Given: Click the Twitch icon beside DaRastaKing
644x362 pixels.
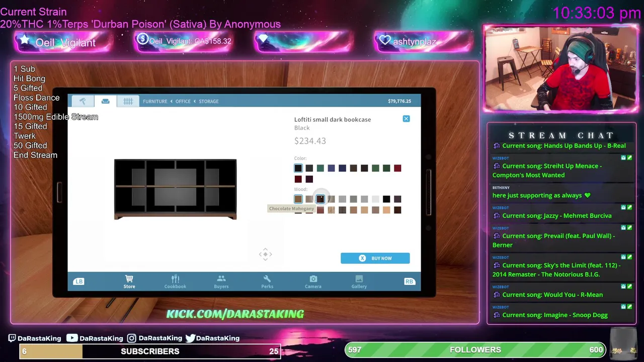Looking at the screenshot, I should tap(13, 338).
